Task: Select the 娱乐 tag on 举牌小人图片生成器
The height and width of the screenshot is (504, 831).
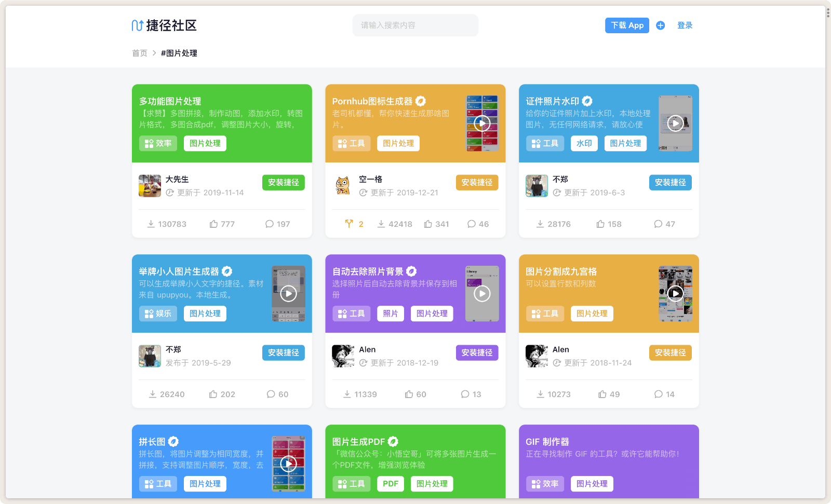Action: (158, 314)
